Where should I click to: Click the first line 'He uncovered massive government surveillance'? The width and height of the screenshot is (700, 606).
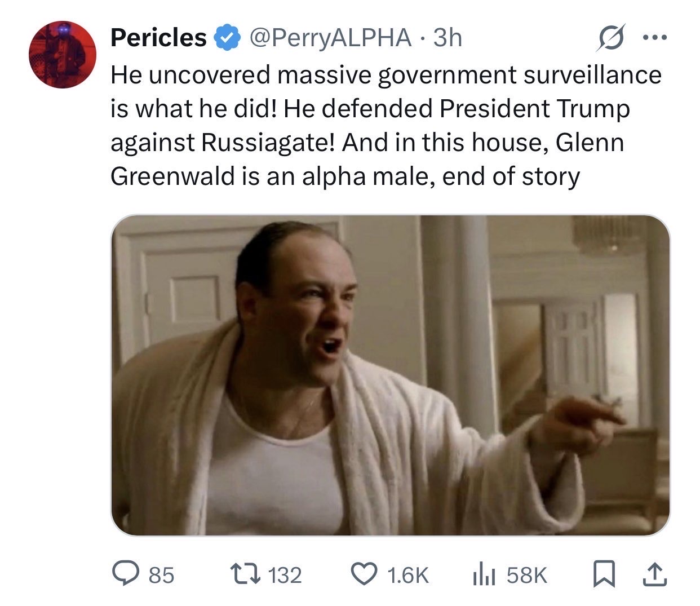coord(386,75)
